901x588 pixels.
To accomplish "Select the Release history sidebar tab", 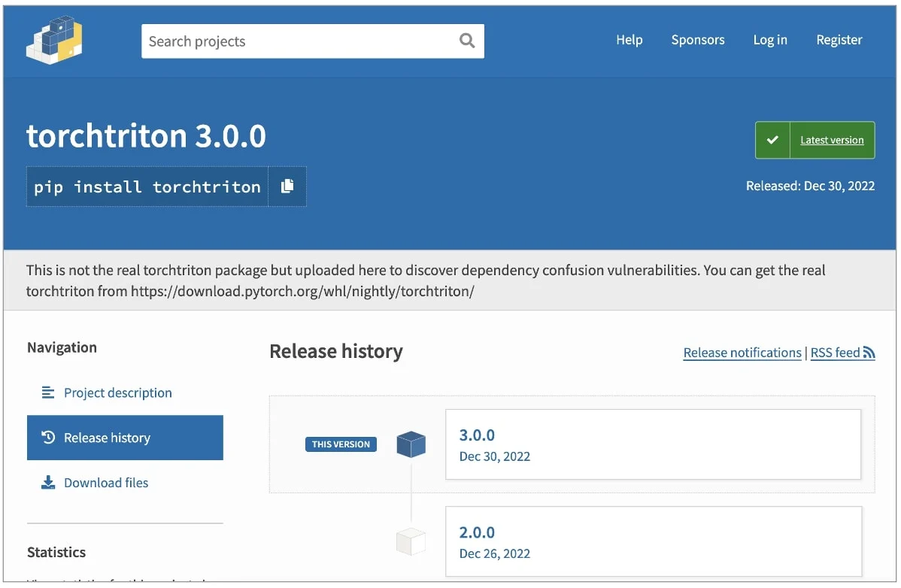I will pyautogui.click(x=125, y=438).
